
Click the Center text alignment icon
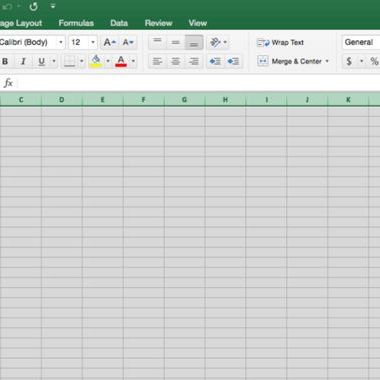click(x=176, y=61)
